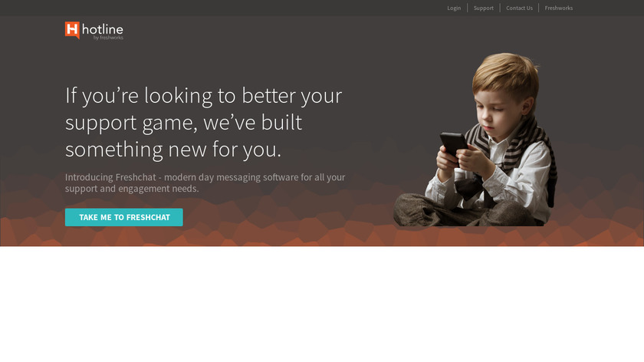Click the word 'Freshchat' in the subheading

[x=136, y=177]
